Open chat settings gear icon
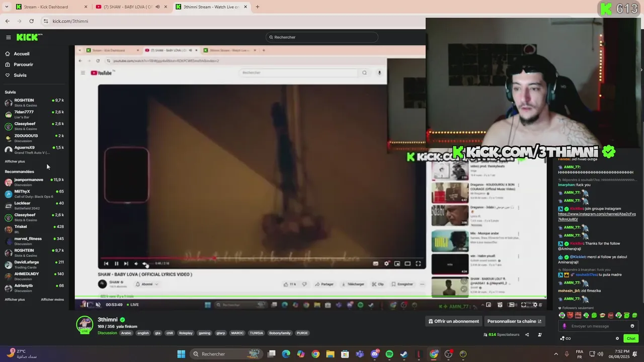644x362 pixels. pyautogui.click(x=617, y=338)
